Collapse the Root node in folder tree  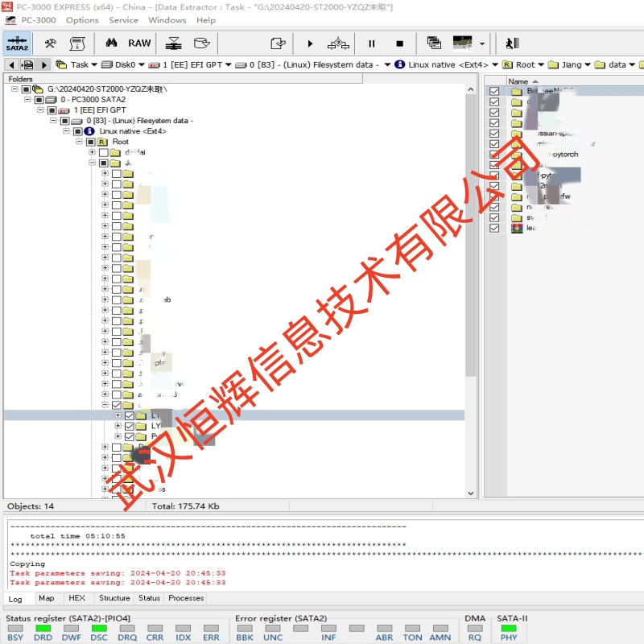(79, 142)
